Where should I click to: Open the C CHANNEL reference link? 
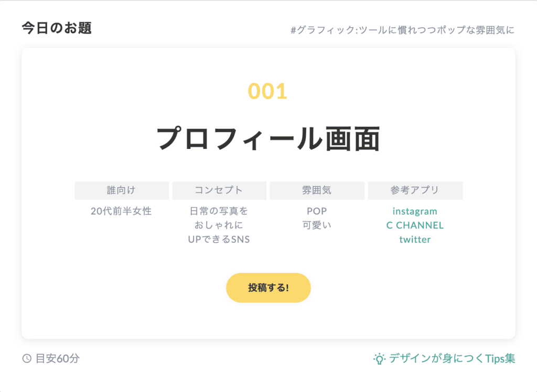415,225
